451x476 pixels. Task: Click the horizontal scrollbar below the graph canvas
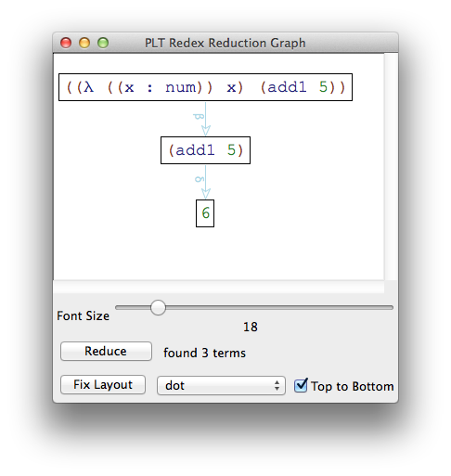coord(219,287)
